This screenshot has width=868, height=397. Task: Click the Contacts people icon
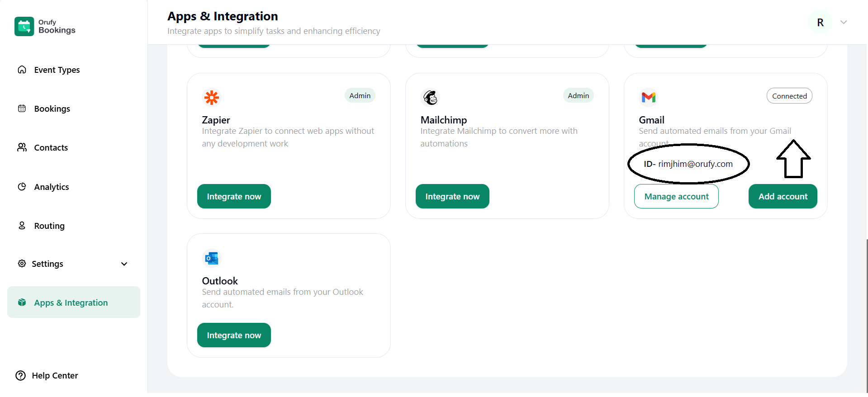[x=22, y=147]
